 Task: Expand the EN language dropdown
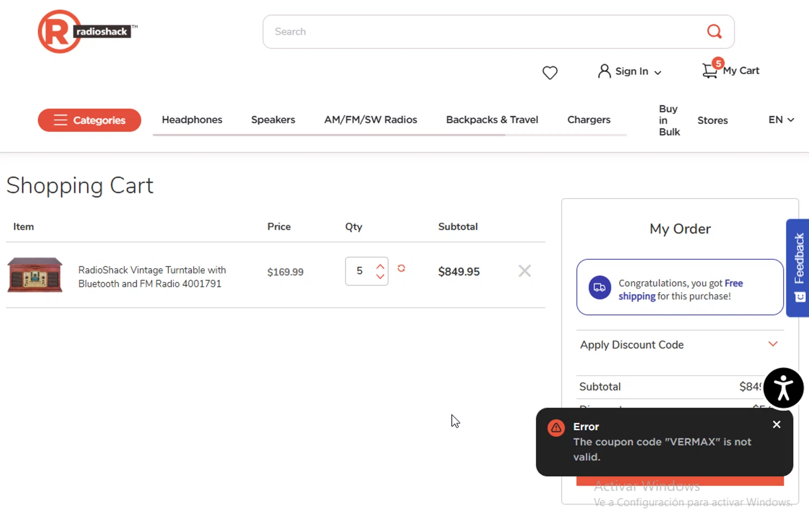tap(781, 120)
